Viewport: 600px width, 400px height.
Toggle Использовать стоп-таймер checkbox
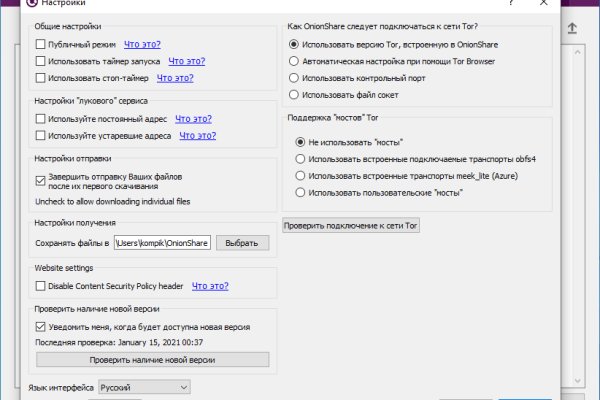click(40, 78)
